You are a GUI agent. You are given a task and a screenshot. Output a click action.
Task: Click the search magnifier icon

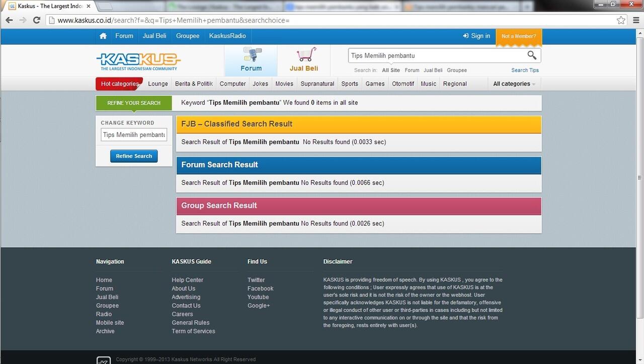[x=532, y=55]
